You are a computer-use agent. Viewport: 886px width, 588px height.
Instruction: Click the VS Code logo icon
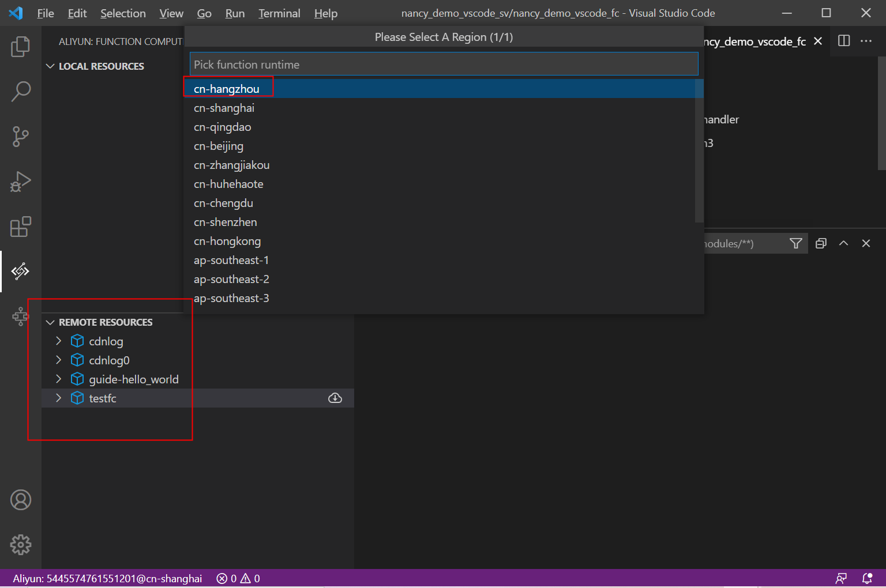pos(16,13)
